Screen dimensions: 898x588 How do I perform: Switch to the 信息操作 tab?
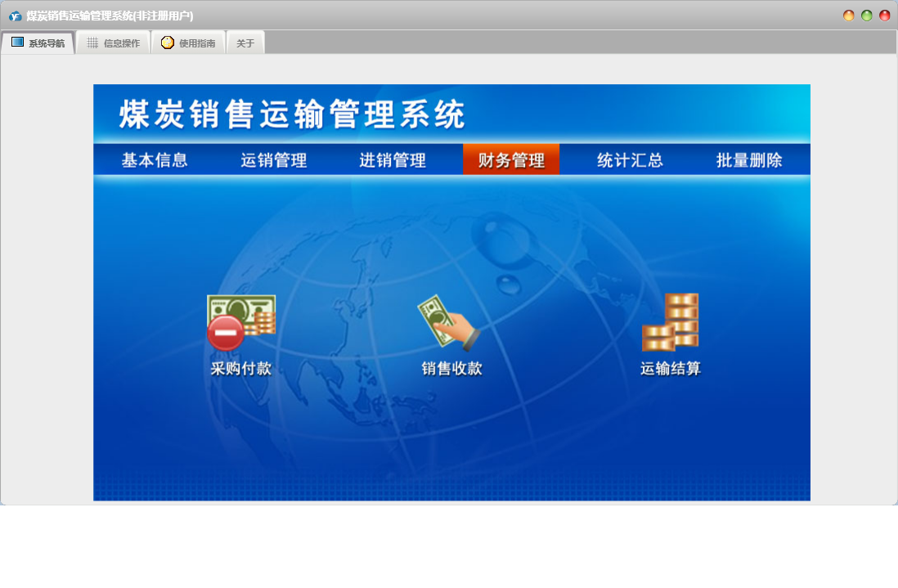coord(114,43)
